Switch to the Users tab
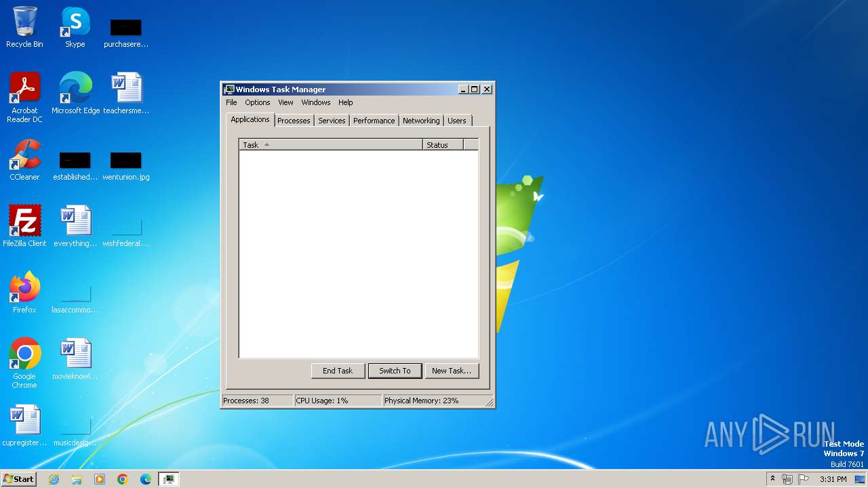The width and height of the screenshot is (868, 488). [x=457, y=121]
